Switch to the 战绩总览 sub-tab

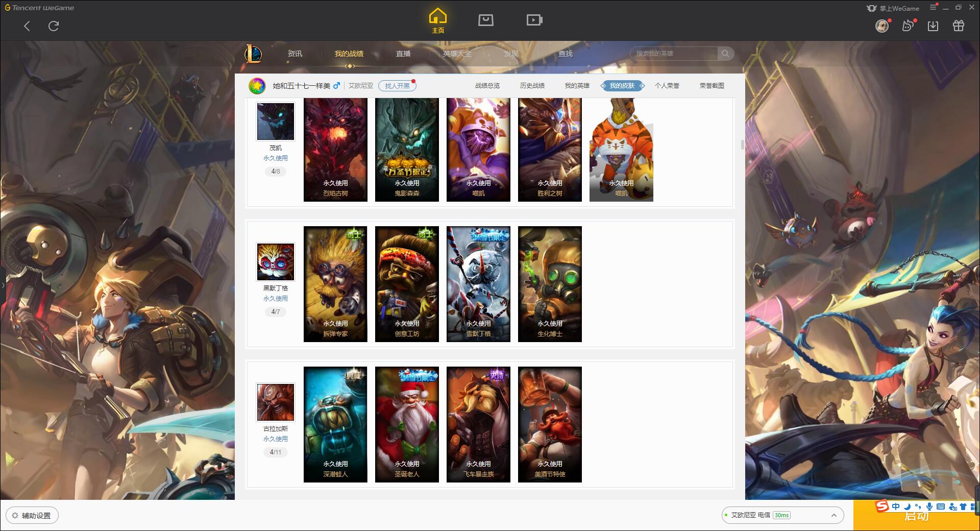(487, 86)
